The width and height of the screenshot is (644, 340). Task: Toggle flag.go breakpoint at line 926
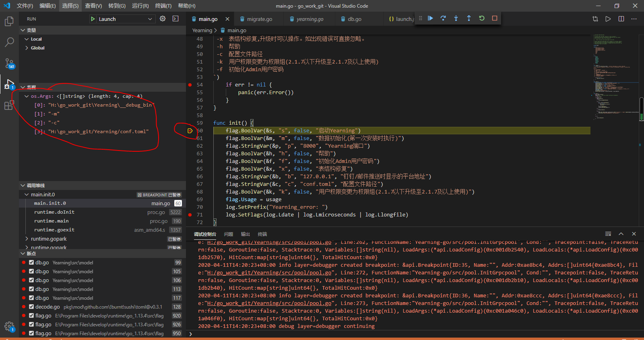click(x=31, y=324)
